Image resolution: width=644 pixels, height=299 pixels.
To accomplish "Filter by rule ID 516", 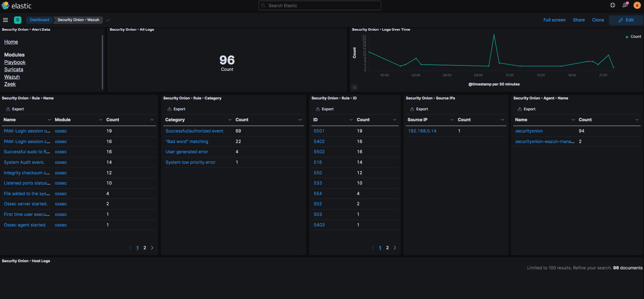I will [318, 162].
